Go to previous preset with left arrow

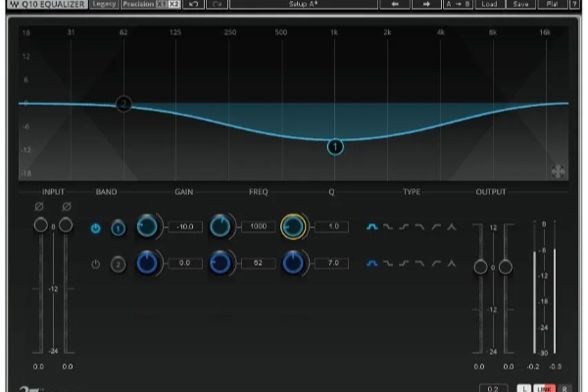coord(395,4)
